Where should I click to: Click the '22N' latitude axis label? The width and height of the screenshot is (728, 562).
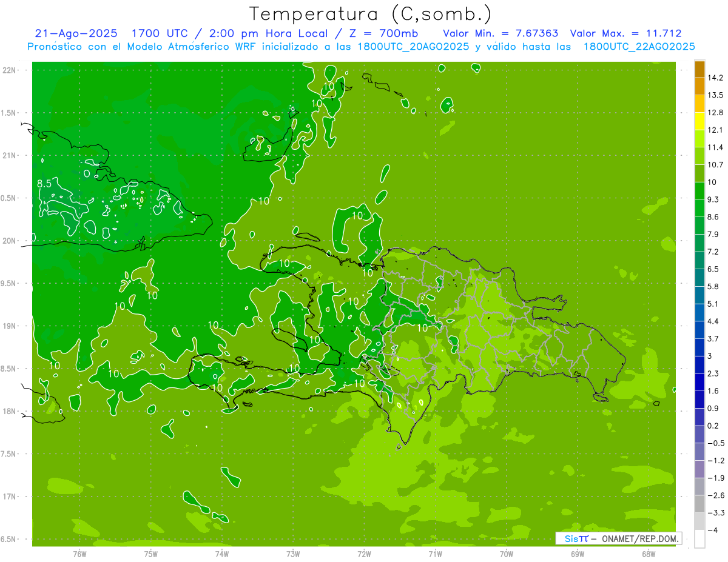tap(10, 70)
